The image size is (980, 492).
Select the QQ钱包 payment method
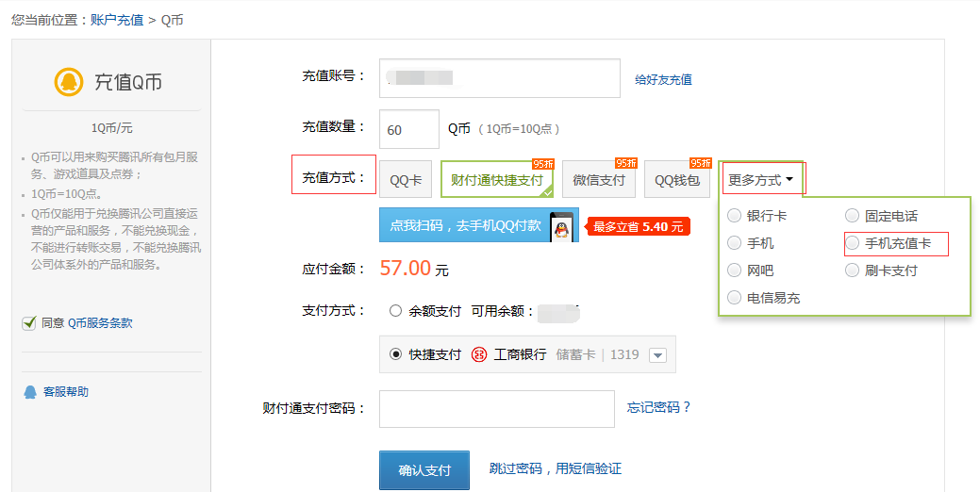pyautogui.click(x=677, y=180)
